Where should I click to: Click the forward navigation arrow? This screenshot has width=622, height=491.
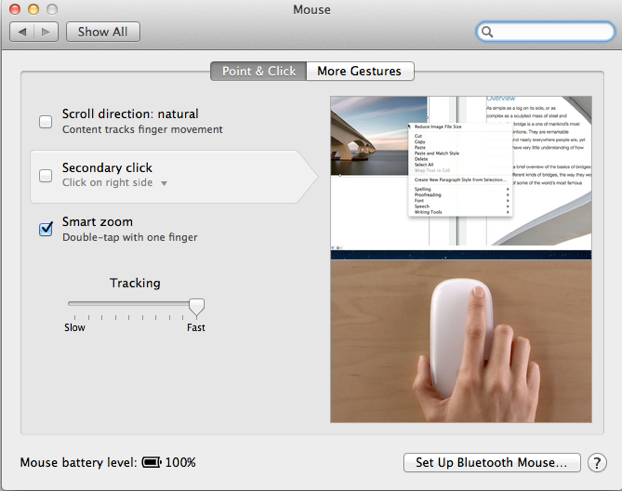pyautogui.click(x=47, y=32)
